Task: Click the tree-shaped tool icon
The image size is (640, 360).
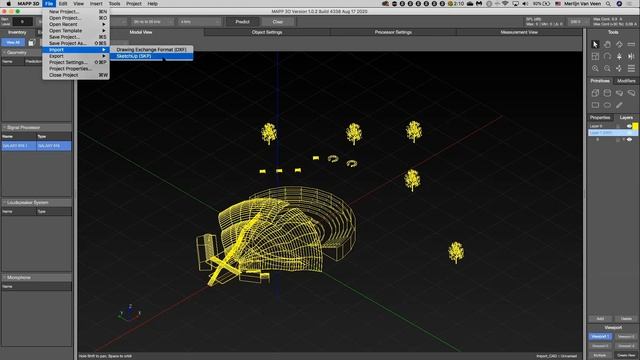Action: click(619, 56)
